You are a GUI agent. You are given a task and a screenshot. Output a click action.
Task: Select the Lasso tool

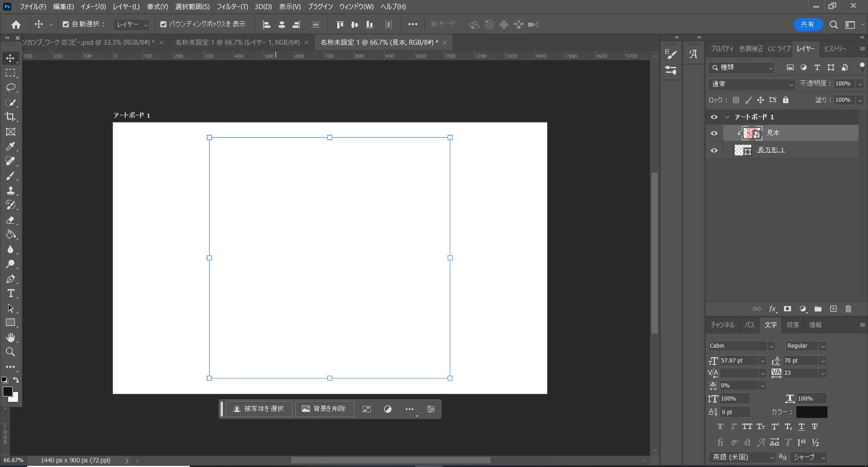(10, 87)
